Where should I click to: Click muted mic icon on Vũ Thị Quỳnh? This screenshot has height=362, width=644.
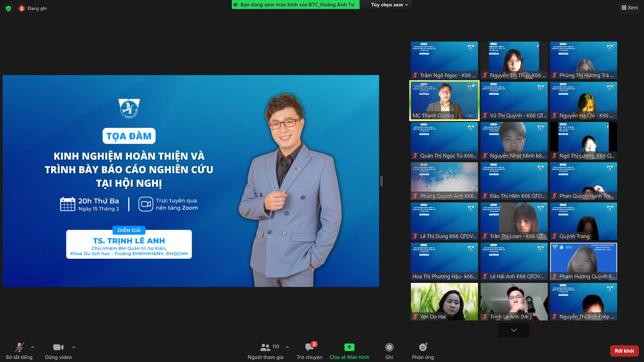[x=485, y=116]
